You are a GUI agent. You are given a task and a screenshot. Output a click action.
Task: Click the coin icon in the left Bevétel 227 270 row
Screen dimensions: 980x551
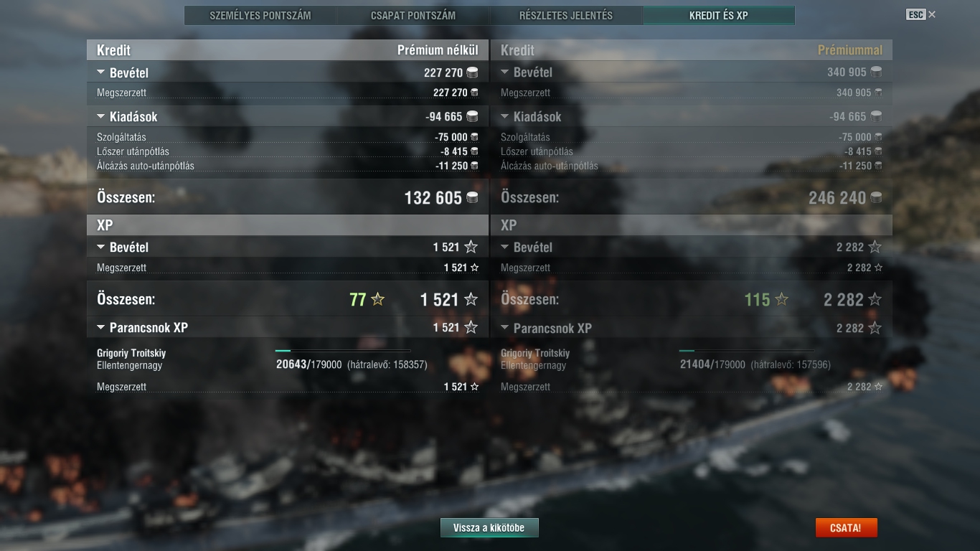coord(472,72)
